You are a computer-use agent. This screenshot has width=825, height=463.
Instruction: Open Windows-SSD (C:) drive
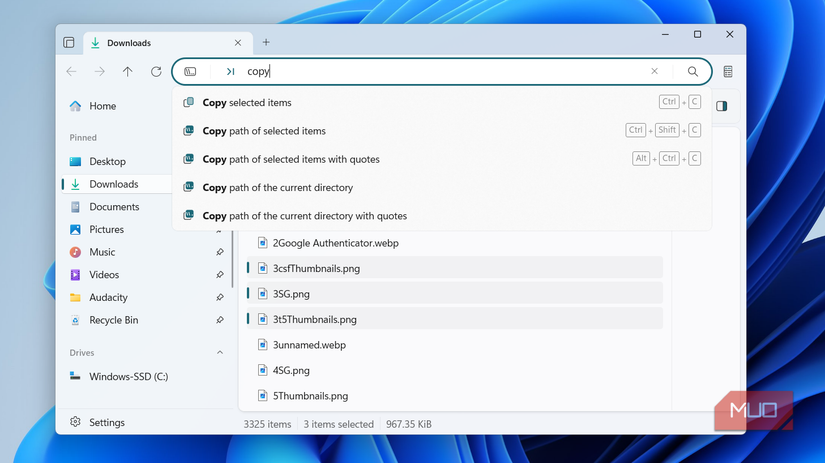point(128,377)
